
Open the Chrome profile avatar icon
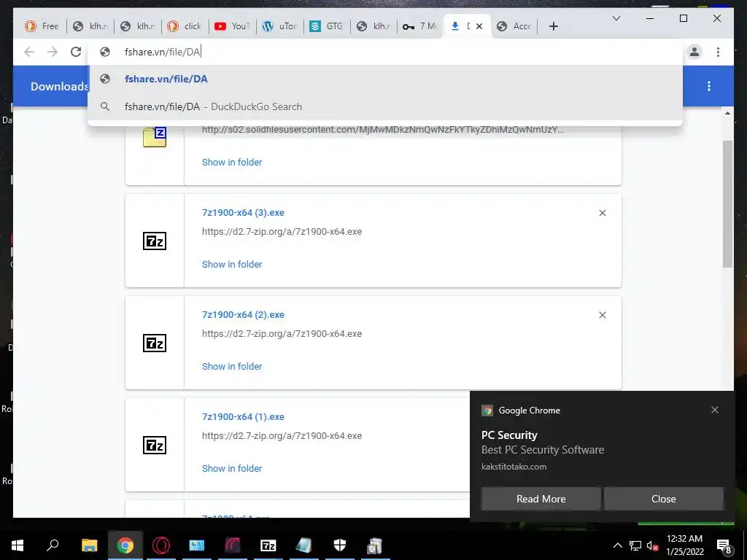(x=694, y=52)
